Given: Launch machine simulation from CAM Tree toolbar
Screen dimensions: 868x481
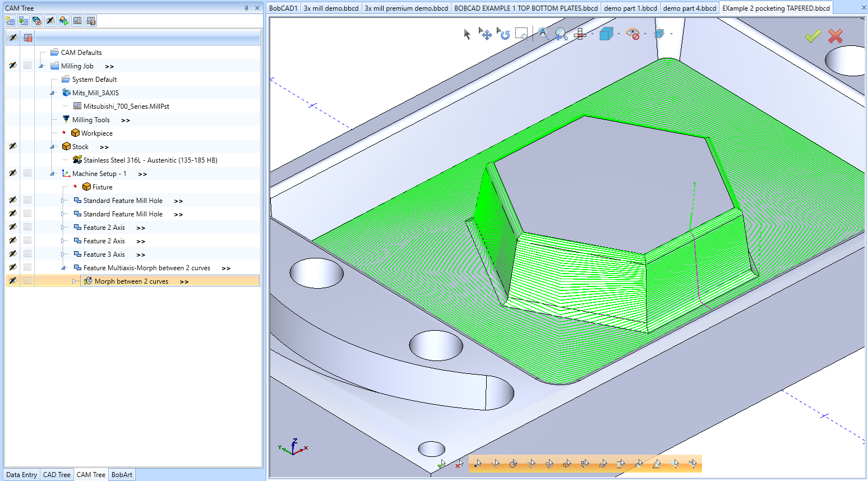Looking at the screenshot, I should click(x=63, y=21).
